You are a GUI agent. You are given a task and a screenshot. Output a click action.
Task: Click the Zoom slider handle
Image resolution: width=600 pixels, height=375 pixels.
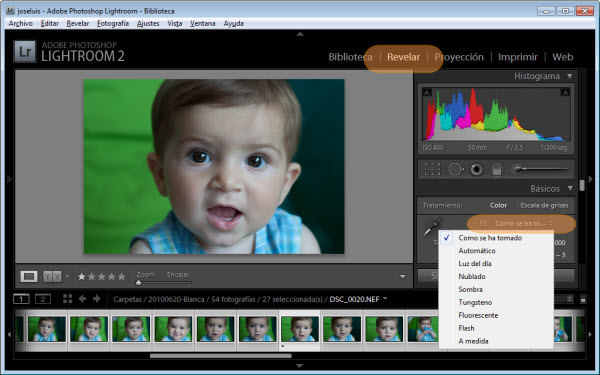click(x=139, y=283)
